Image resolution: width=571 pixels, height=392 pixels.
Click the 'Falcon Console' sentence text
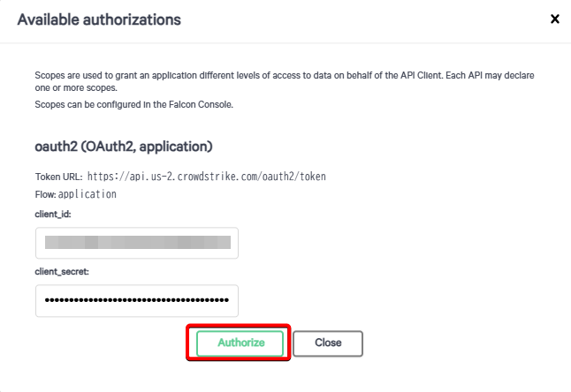134,105
